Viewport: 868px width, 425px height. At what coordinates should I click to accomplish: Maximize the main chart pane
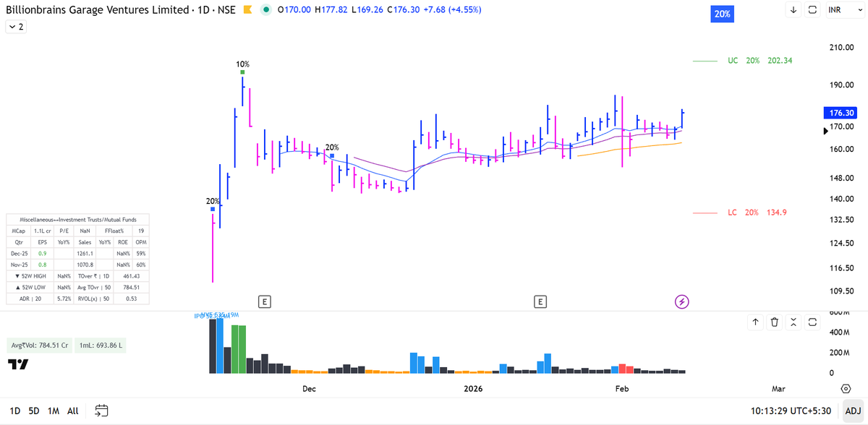coord(812,10)
